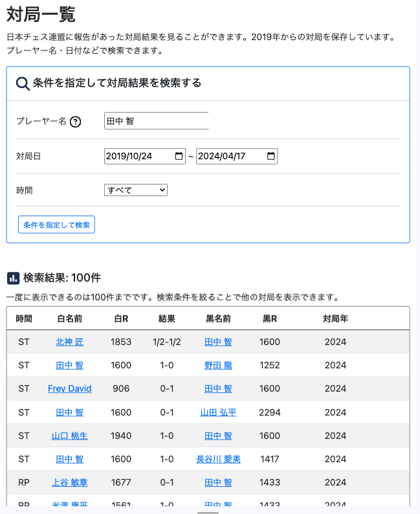Click the magnifier icon in search header
Image resolution: width=420 pixels, height=514 pixels.
point(23,84)
